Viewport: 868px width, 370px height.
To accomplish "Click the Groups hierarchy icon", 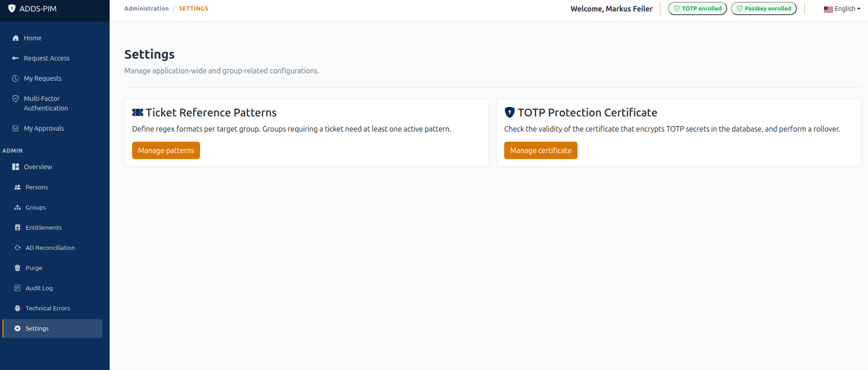I will [x=17, y=207].
